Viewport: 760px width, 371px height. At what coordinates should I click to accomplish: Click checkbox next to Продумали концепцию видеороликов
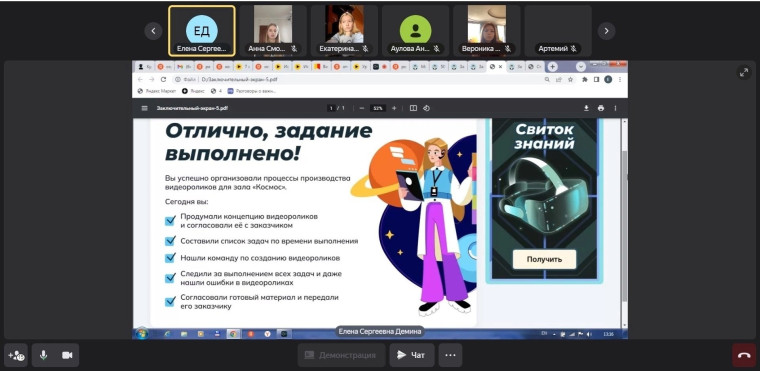[170, 221]
